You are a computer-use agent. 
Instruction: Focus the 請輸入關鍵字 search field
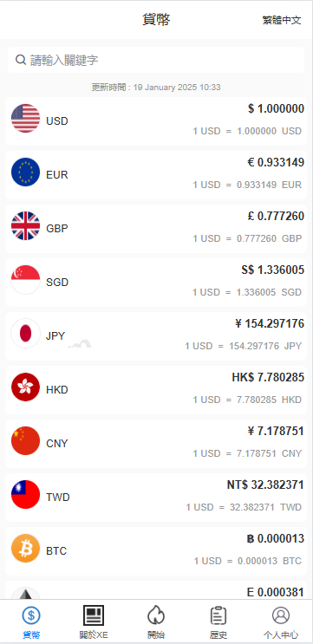pyautogui.click(x=156, y=60)
